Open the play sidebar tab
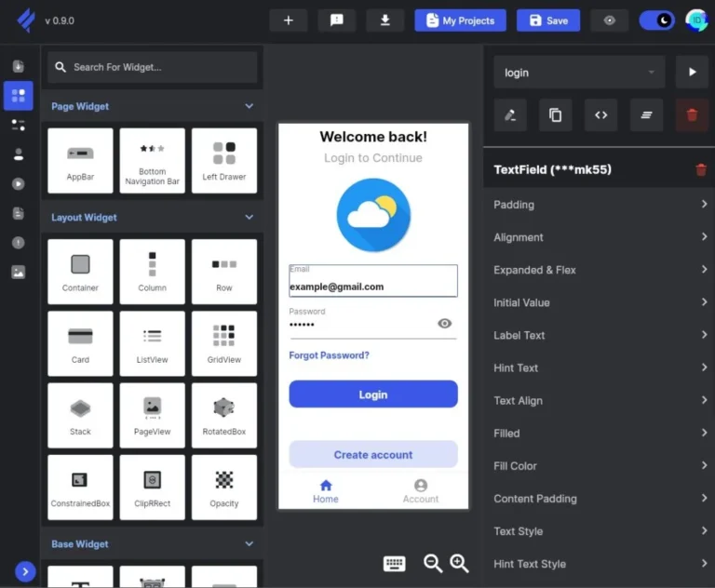715x588 pixels. point(19,183)
